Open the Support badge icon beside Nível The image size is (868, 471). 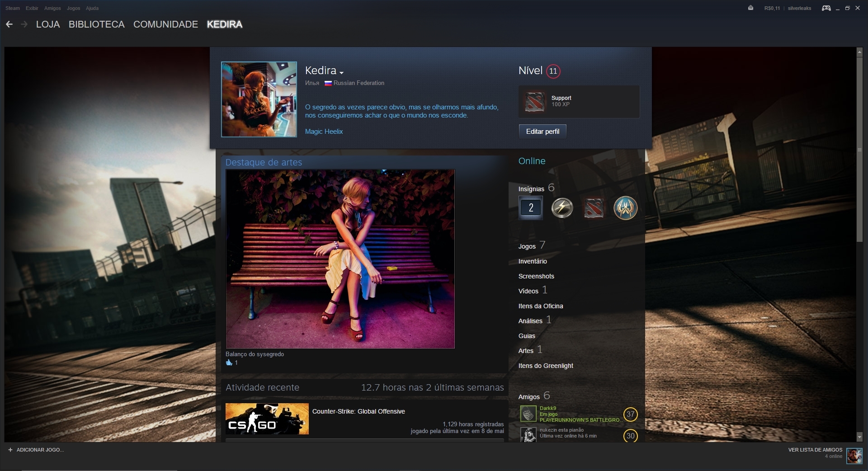[535, 101]
